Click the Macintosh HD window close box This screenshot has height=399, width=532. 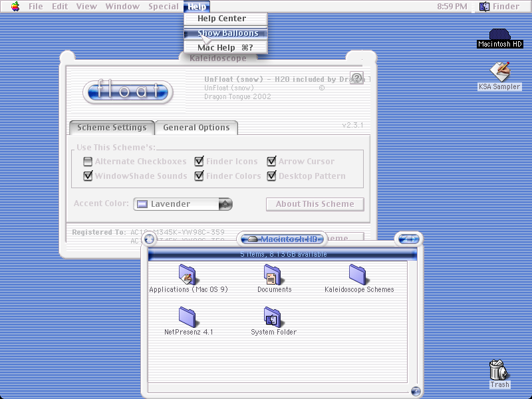[149, 239]
